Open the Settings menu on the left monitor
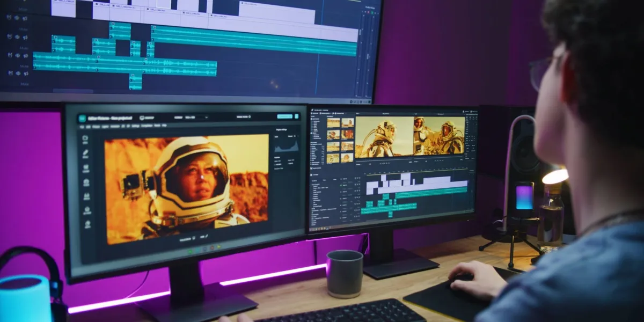The image size is (644, 322). [135, 126]
